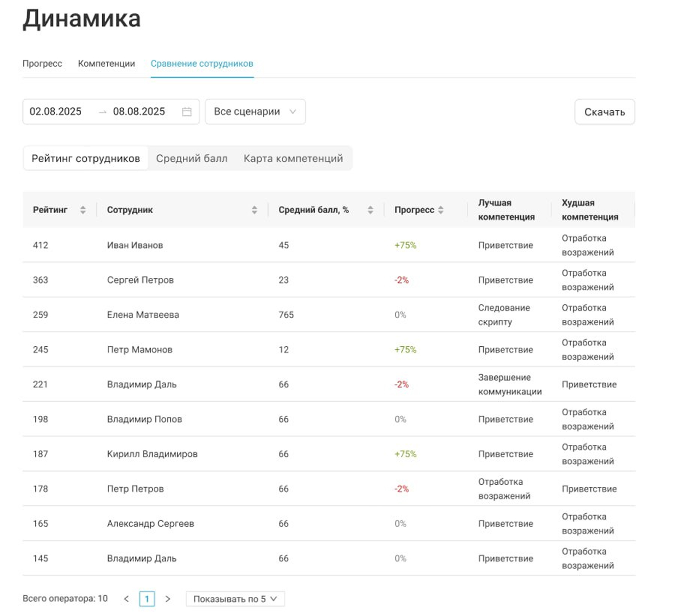
Task: Click the rating value 187
Action: (x=40, y=454)
